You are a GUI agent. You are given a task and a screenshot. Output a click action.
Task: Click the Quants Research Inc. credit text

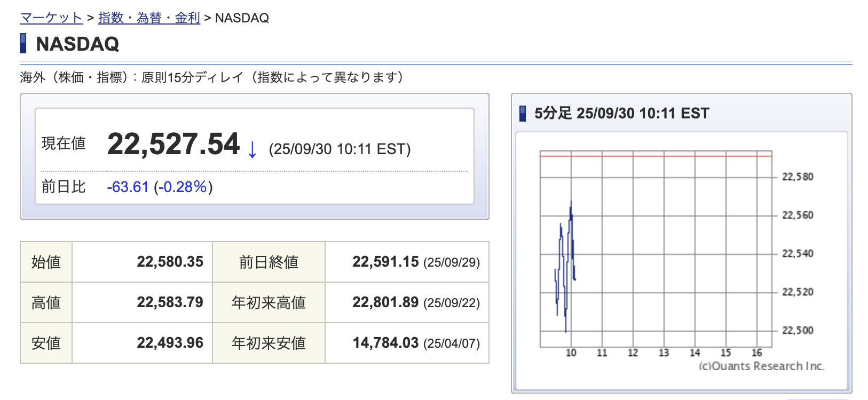pyautogui.click(x=761, y=366)
